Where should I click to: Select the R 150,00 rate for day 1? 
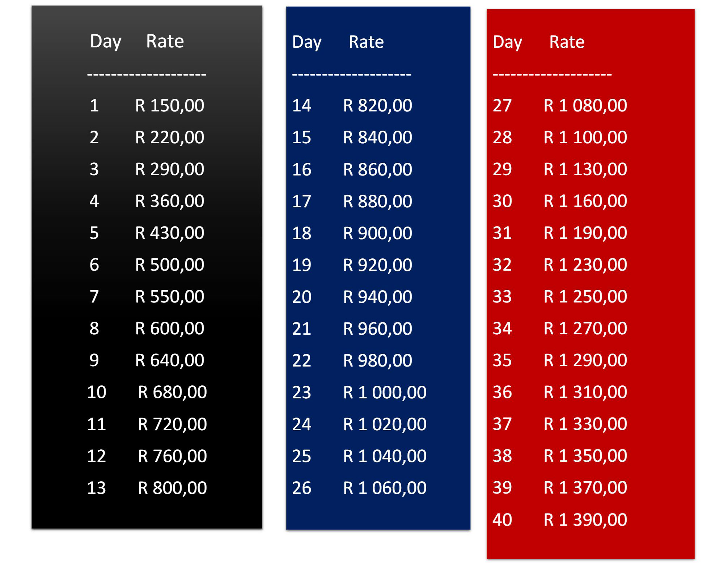tap(169, 106)
